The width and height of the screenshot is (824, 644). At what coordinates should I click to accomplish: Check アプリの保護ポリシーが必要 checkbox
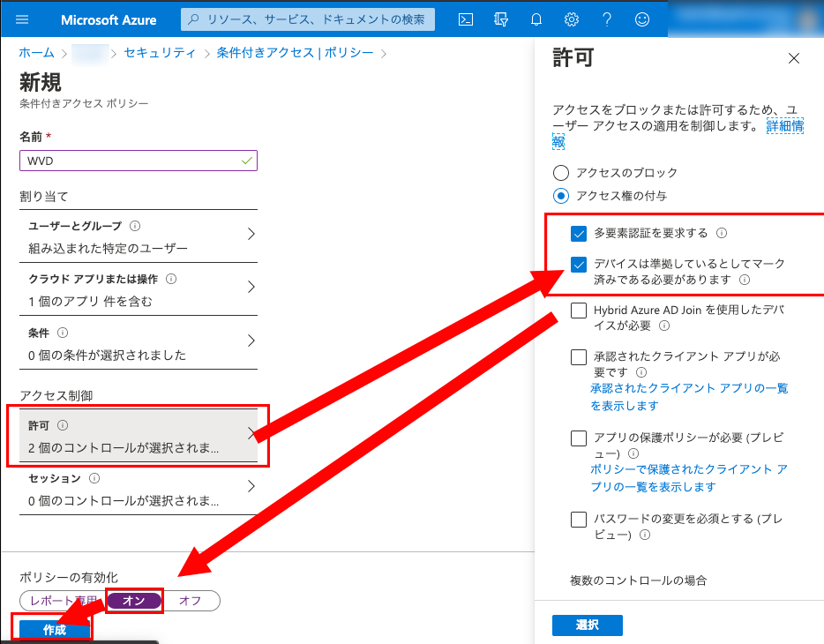(579, 438)
